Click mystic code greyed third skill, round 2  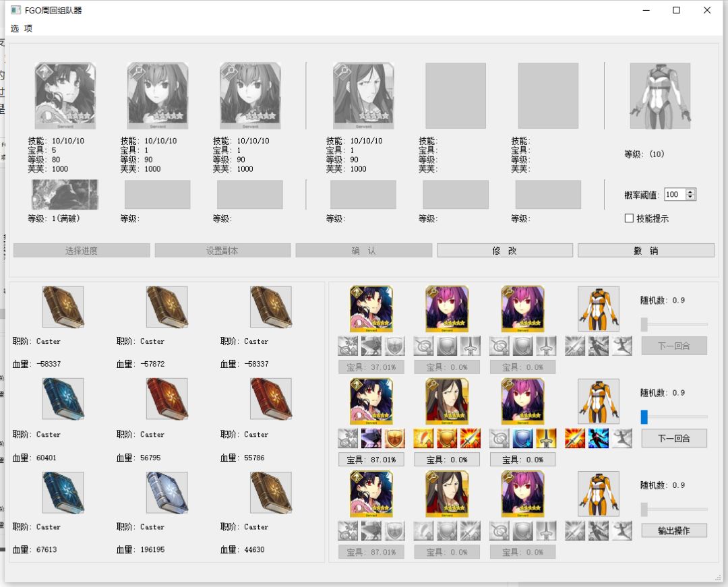click(x=621, y=438)
